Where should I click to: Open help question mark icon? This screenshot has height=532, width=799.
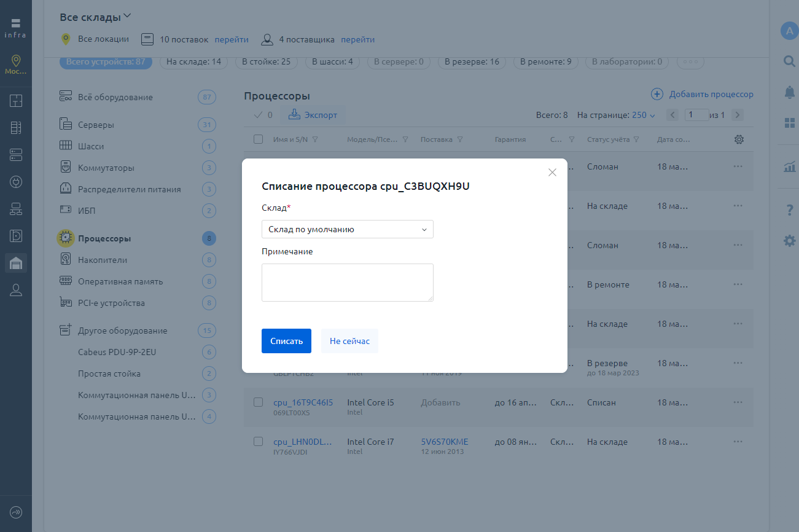click(789, 211)
